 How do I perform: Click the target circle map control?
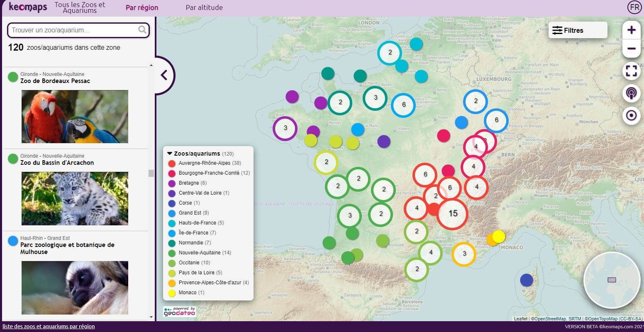(x=631, y=115)
